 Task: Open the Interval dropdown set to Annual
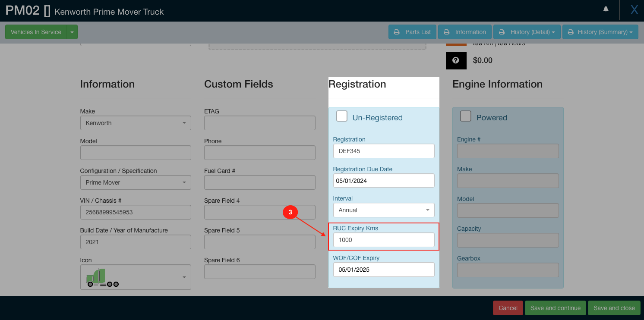pyautogui.click(x=383, y=210)
